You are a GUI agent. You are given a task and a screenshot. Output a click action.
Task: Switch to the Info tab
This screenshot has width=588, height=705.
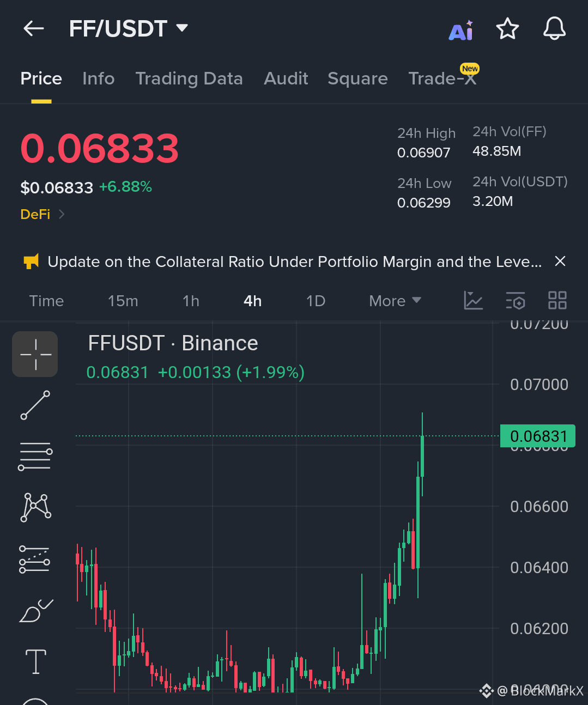tap(99, 78)
